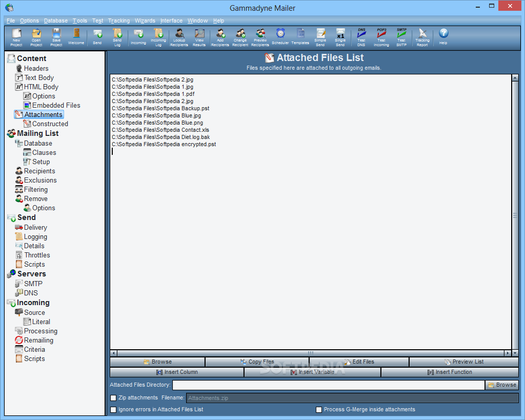Viewport: 525px width, 420px height.
Task: Click the Softpedia Diet.log.bak file line
Action: pyautogui.click(x=161, y=137)
